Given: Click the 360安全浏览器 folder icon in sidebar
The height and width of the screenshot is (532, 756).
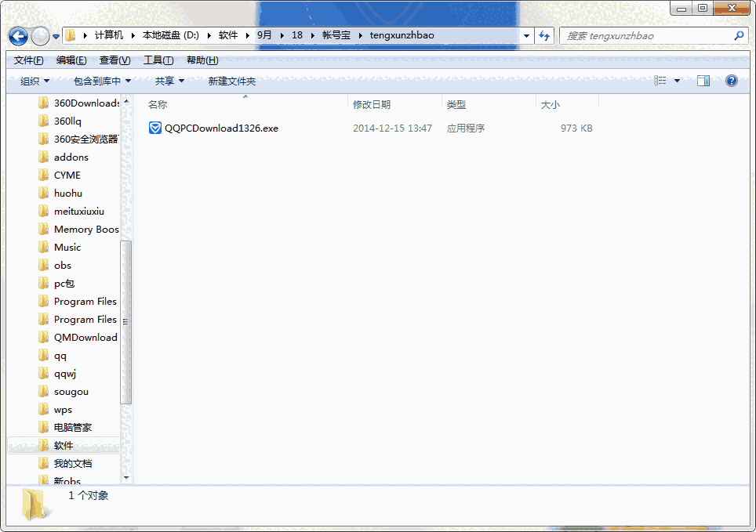Looking at the screenshot, I should click(x=45, y=139).
